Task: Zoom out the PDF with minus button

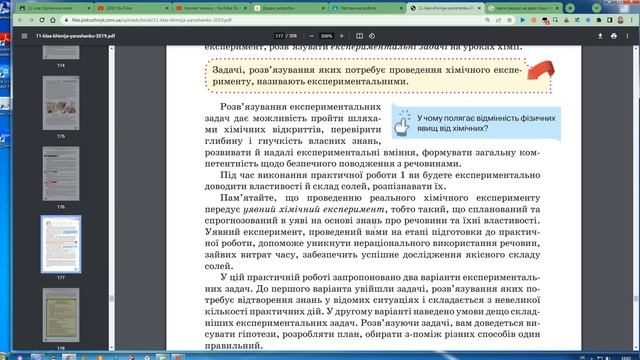Action: click(311, 36)
